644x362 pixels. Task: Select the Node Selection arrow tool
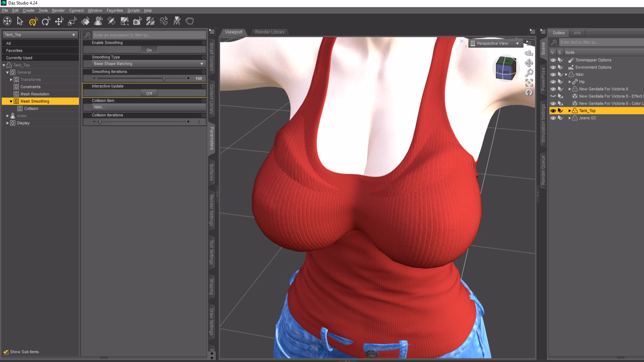(20, 21)
